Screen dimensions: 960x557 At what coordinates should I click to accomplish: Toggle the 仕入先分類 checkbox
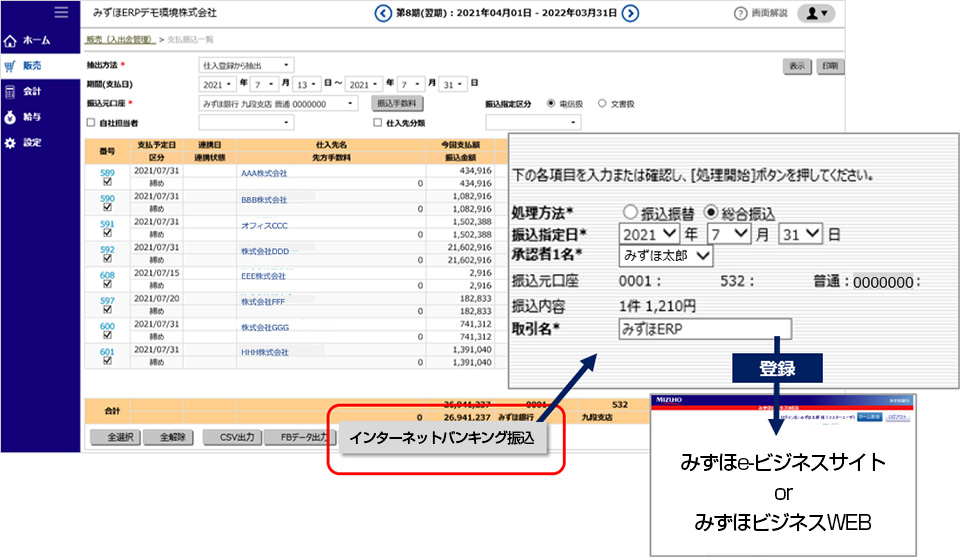pos(378,122)
